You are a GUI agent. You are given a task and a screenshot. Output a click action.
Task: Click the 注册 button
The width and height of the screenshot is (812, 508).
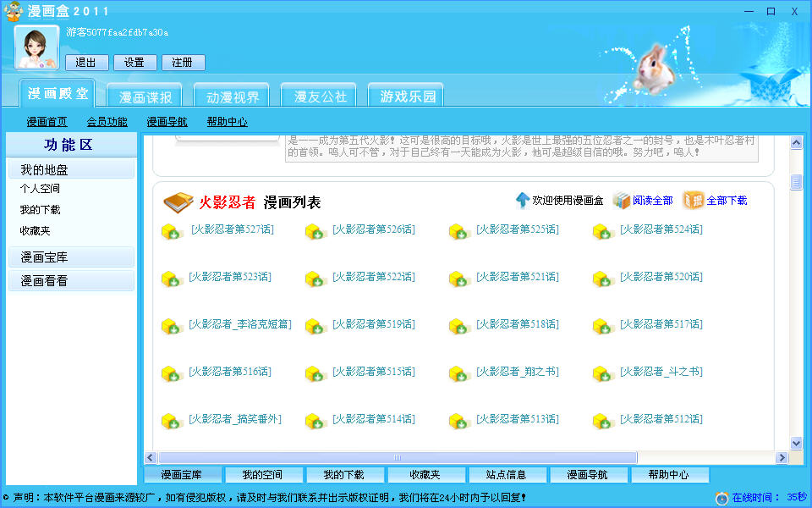(x=183, y=63)
